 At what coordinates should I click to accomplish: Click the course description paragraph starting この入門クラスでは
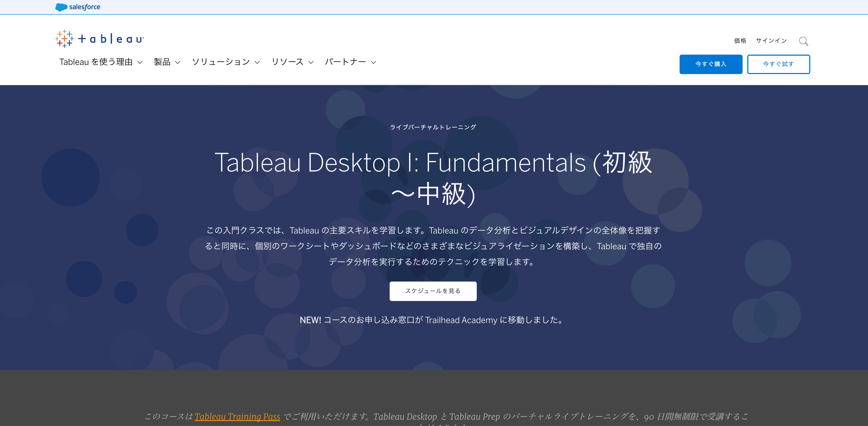point(433,246)
